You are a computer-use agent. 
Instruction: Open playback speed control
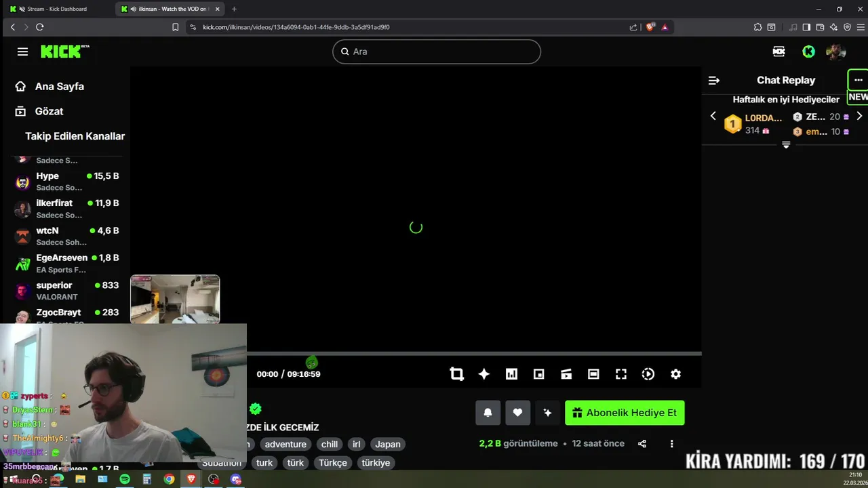(x=648, y=374)
